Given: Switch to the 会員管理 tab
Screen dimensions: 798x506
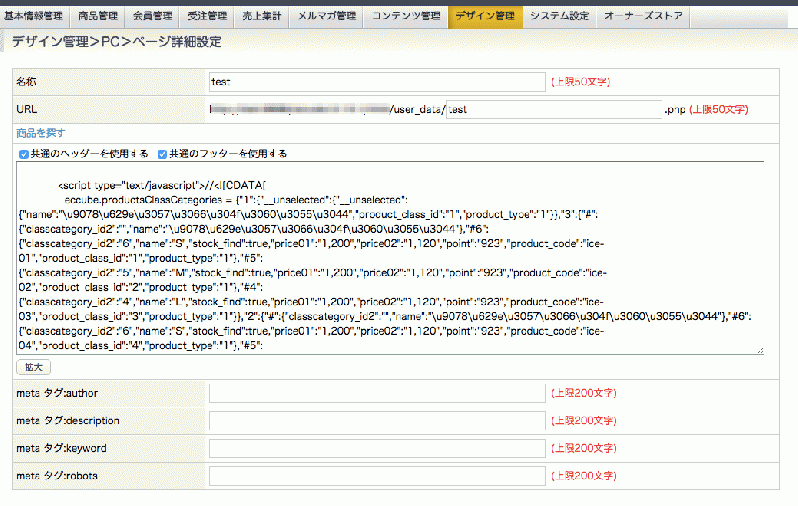Looking at the screenshot, I should point(152,16).
